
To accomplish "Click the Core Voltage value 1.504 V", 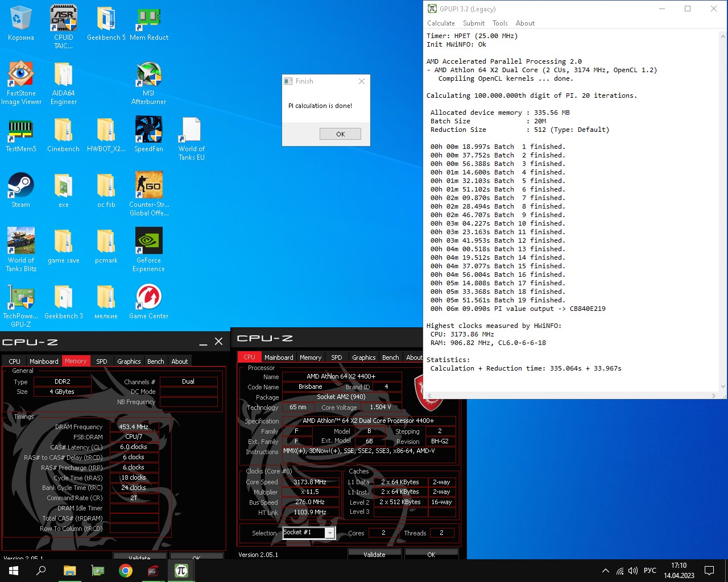I will (380, 407).
